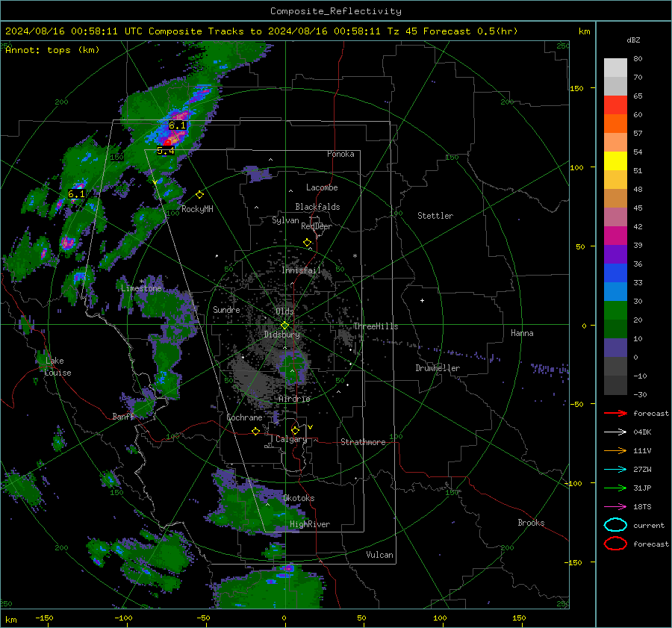Image resolution: width=672 pixels, height=628 pixels.
Task: Click the dBZ scale heading
Action: click(x=633, y=40)
